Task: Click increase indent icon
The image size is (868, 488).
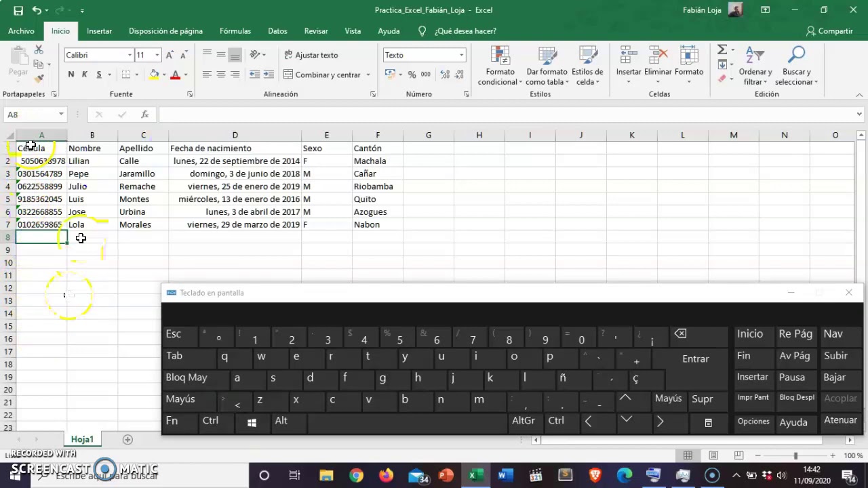Action: pos(269,75)
